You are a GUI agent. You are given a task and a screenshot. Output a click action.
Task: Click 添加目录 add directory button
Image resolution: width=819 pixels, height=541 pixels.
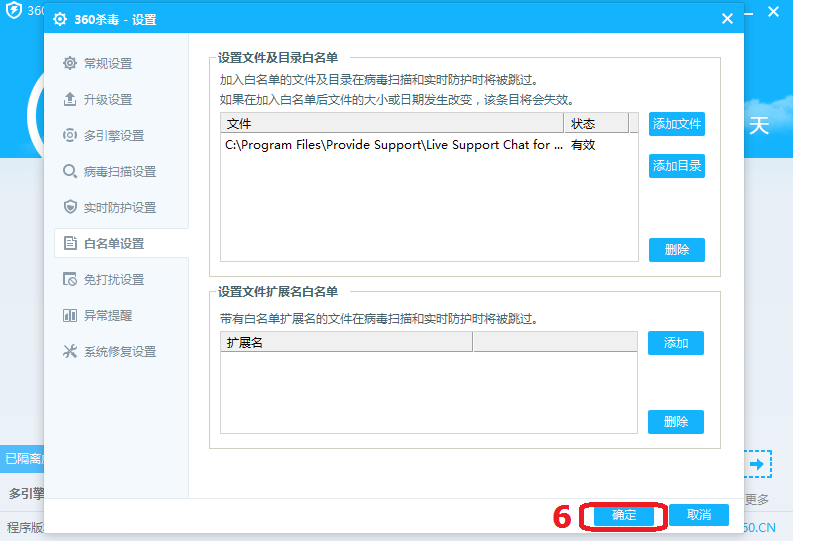[676, 166]
